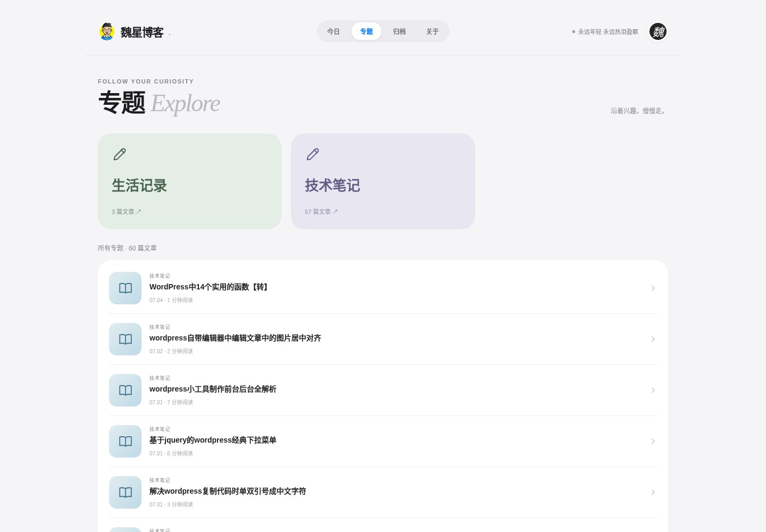This screenshot has height=532, width=766.
Task: Click book icon for 图片居中对齐 post
Action: click(x=126, y=339)
